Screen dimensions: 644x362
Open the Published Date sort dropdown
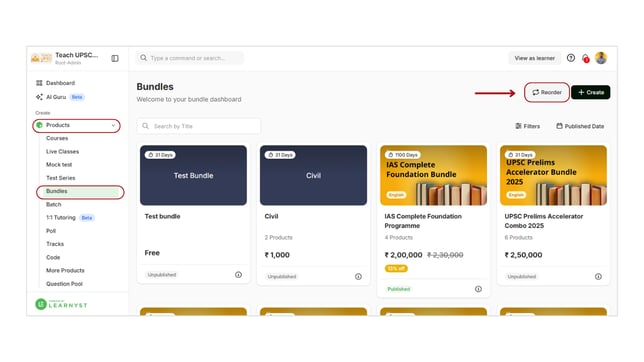pos(580,126)
